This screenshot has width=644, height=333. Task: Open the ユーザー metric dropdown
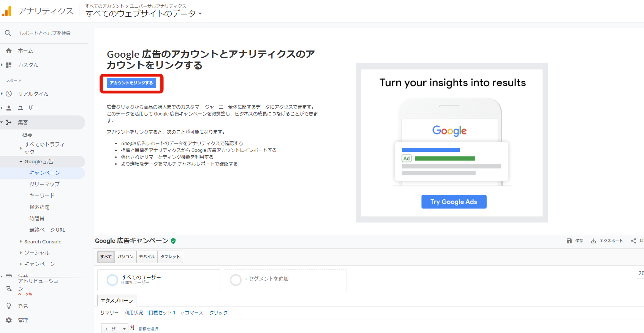click(115, 328)
